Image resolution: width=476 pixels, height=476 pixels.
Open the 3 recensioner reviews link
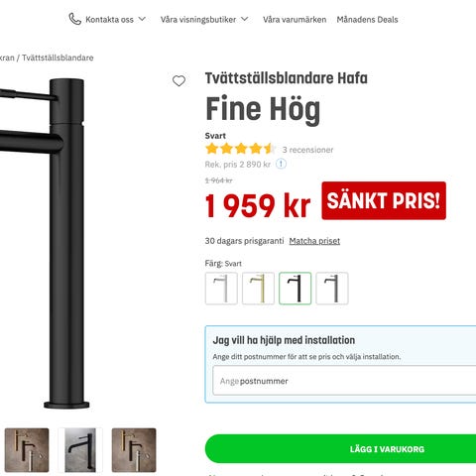(x=307, y=150)
